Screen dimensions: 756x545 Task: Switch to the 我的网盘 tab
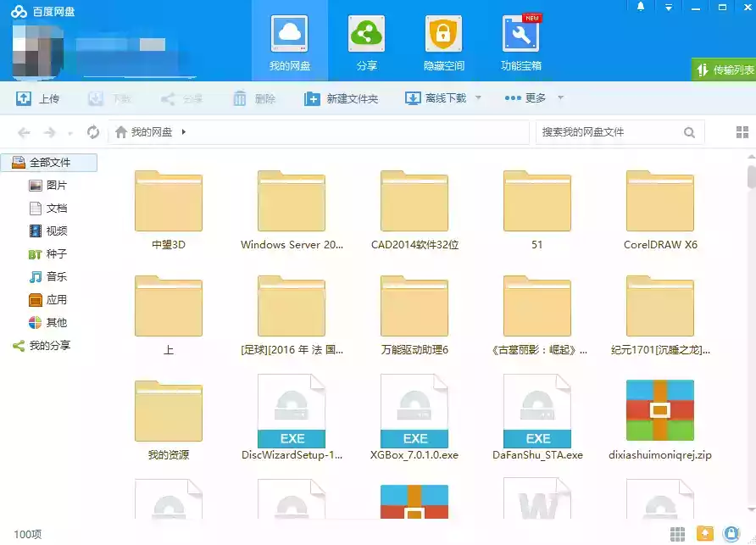tap(290, 40)
